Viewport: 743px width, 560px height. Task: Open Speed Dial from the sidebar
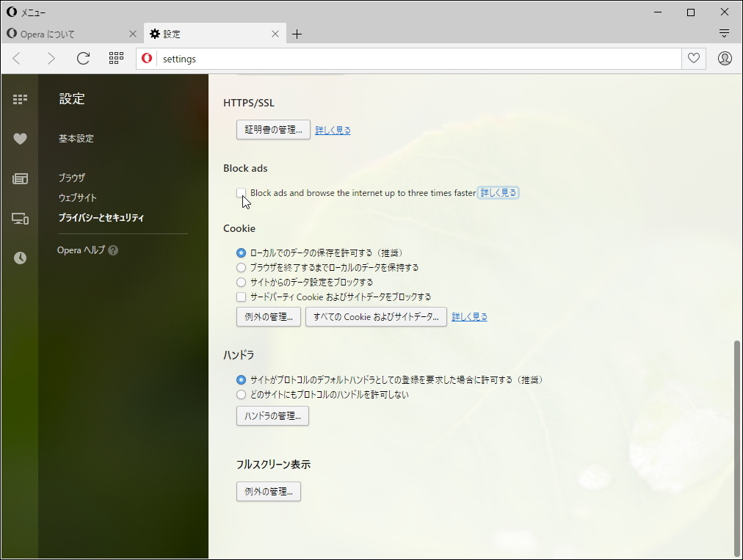(x=20, y=98)
